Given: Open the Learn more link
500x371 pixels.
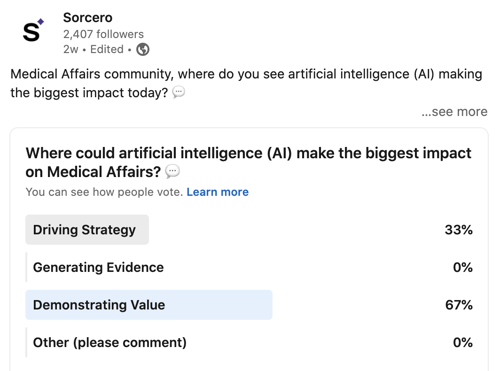Looking at the screenshot, I should click(217, 192).
